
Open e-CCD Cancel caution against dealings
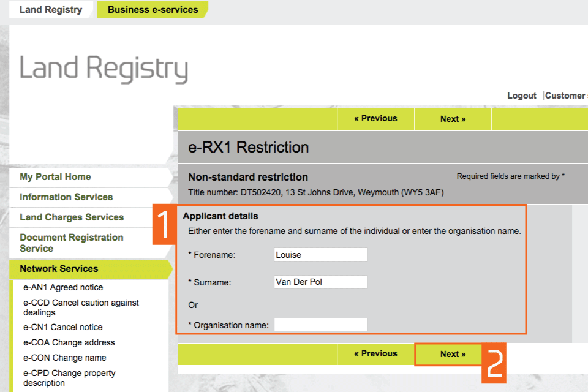[81, 307]
